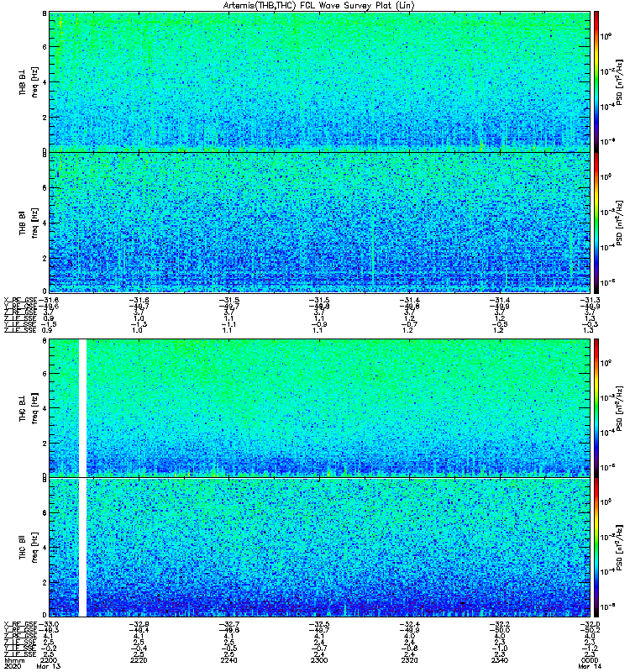The height and width of the screenshot is (672, 630).
Task: Select the THC B⊥ freq [Hz] axis label
Action: [29, 408]
